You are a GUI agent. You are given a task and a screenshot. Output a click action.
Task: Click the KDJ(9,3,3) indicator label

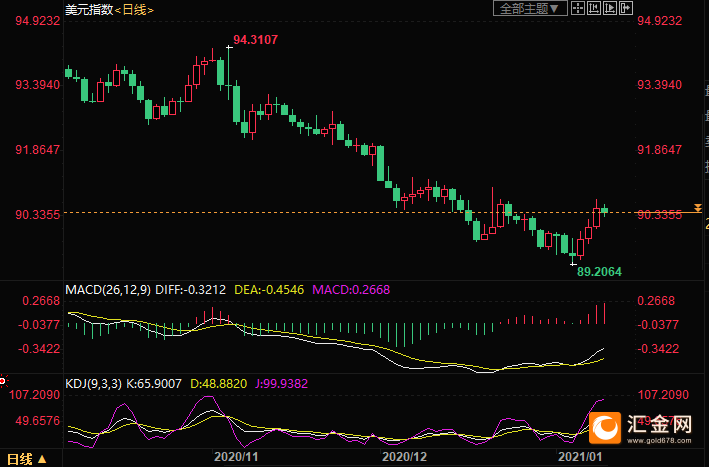(x=94, y=384)
